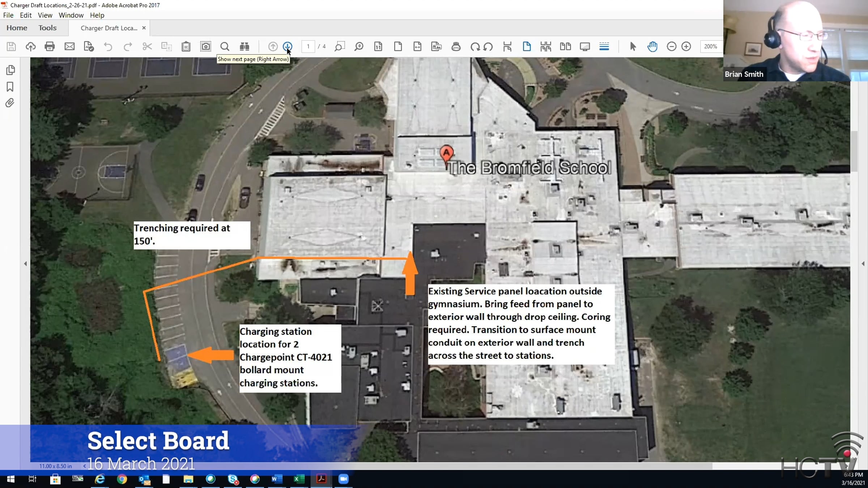Viewport: 868px width, 488px height.
Task: Send the file by email envelope icon
Action: click(69, 46)
